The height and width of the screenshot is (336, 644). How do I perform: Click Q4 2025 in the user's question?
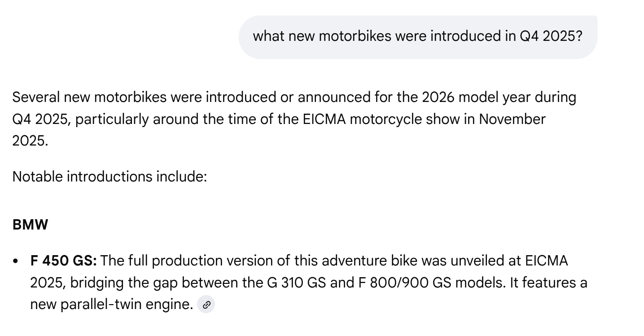[x=551, y=36]
